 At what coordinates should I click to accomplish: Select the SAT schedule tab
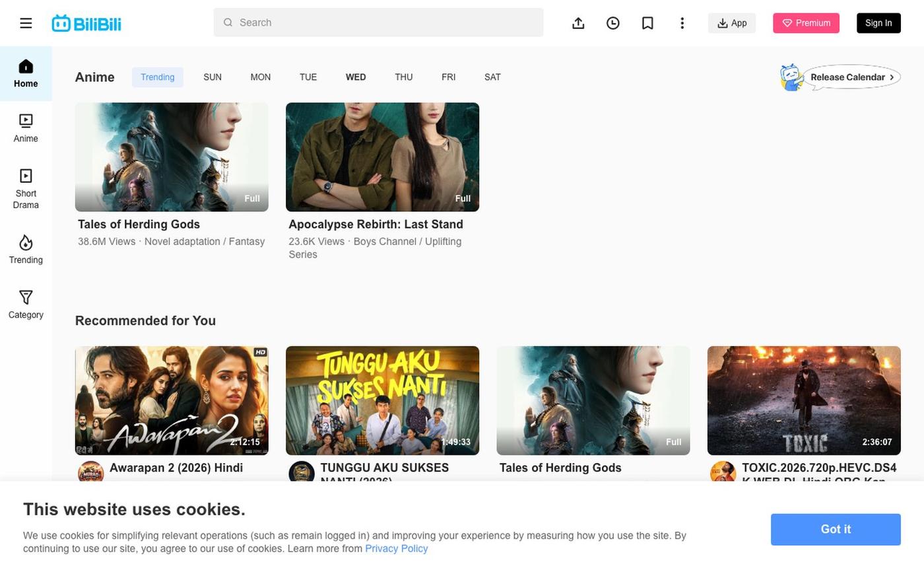[492, 77]
